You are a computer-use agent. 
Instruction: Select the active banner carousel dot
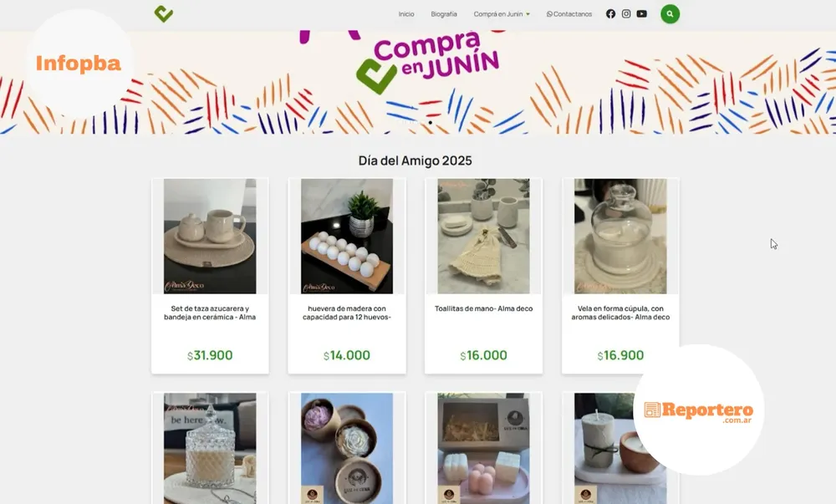[431, 123]
